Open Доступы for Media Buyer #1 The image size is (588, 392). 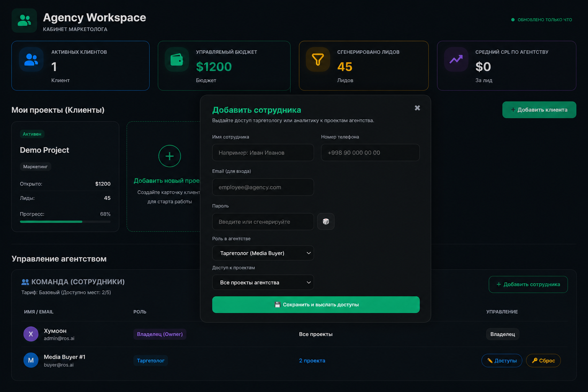point(502,361)
